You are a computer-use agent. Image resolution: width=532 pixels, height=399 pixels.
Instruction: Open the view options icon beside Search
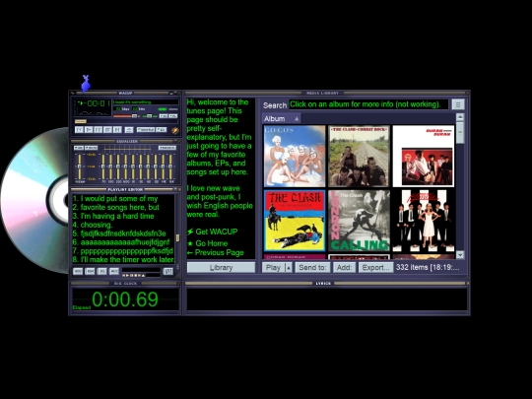click(x=458, y=104)
